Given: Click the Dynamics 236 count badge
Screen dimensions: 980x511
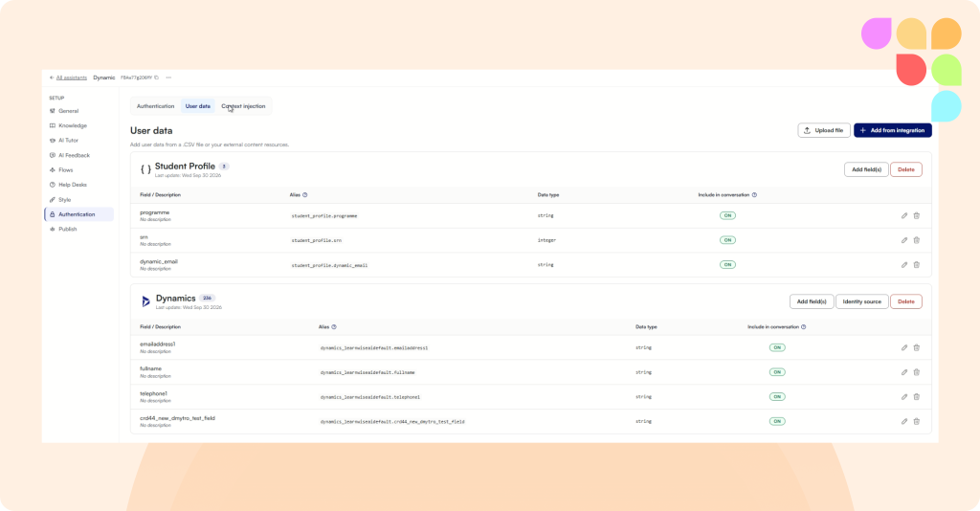Looking at the screenshot, I should tap(207, 299).
